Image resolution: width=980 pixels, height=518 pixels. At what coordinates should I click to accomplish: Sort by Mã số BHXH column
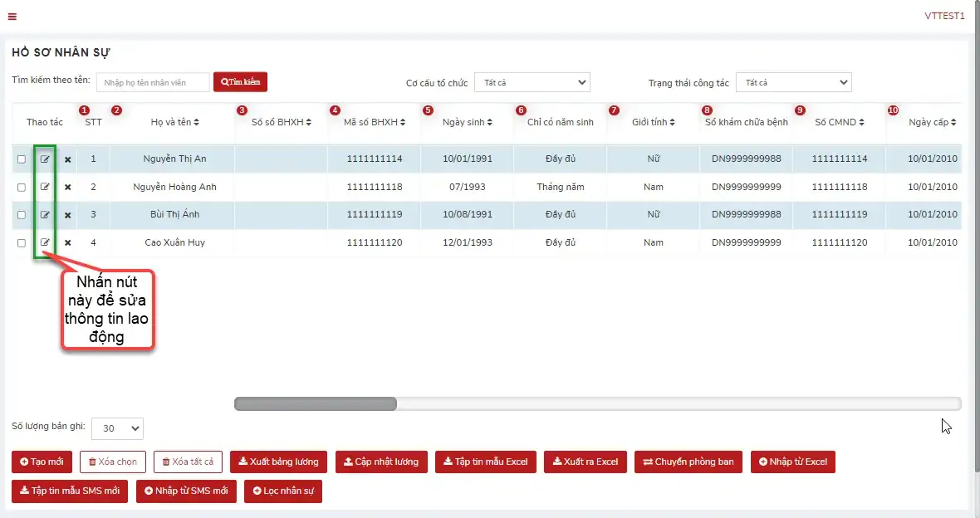click(375, 123)
